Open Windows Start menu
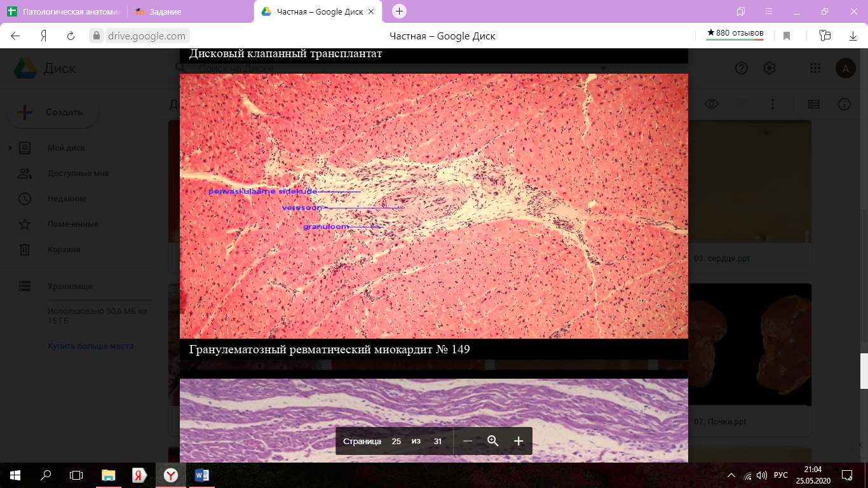Viewport: 868px width, 488px height. 15,475
